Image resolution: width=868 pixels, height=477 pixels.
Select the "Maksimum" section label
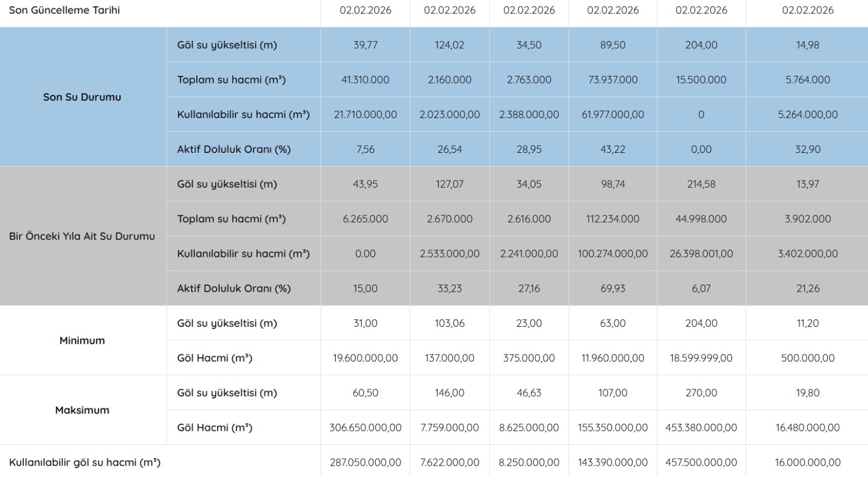(x=82, y=410)
